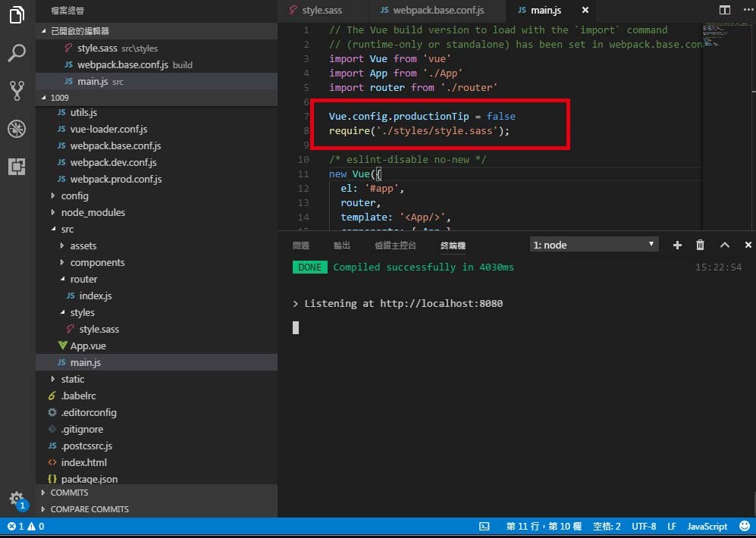Viewport: 756px width, 538px height.
Task: Expand the config folder
Action: pos(157,196)
